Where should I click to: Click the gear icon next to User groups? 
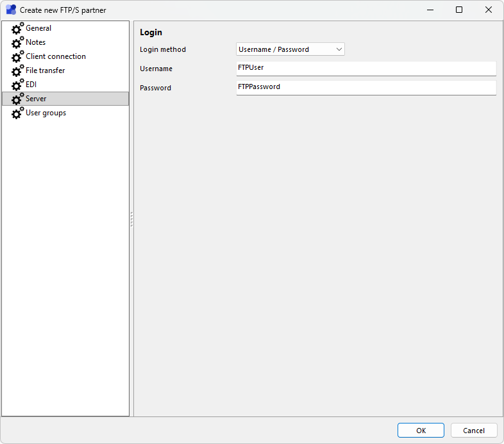point(17,113)
